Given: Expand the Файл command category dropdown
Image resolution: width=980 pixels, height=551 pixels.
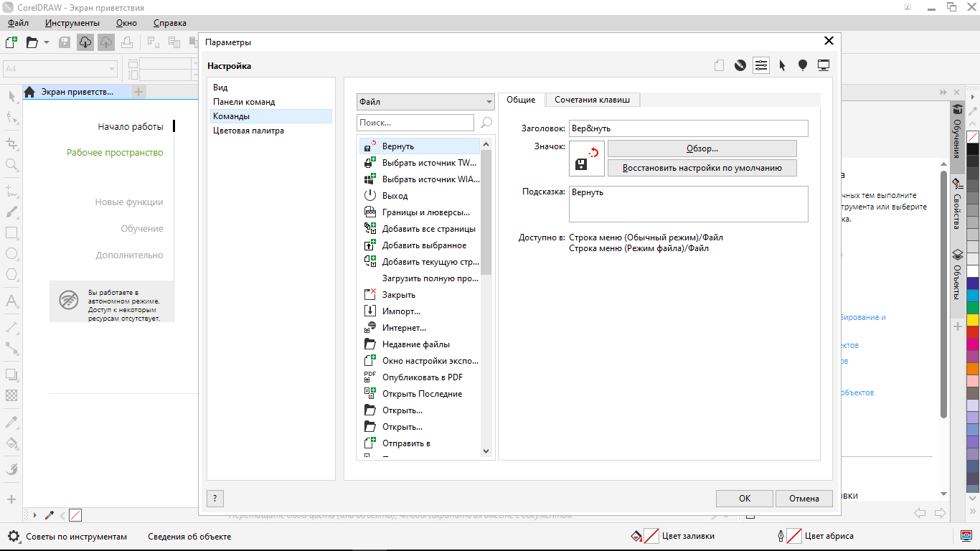Looking at the screenshot, I should pyautogui.click(x=425, y=102).
